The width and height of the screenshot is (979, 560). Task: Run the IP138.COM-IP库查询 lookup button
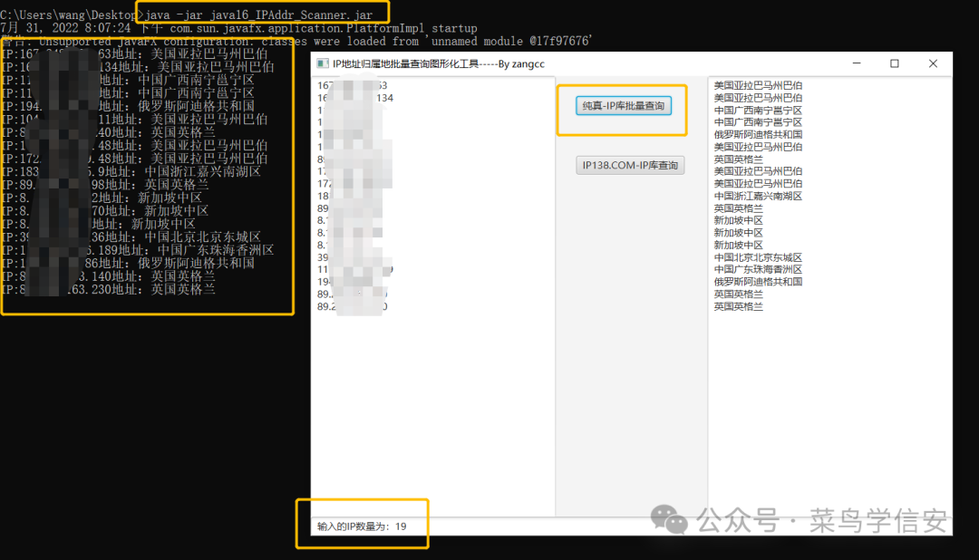click(x=630, y=165)
